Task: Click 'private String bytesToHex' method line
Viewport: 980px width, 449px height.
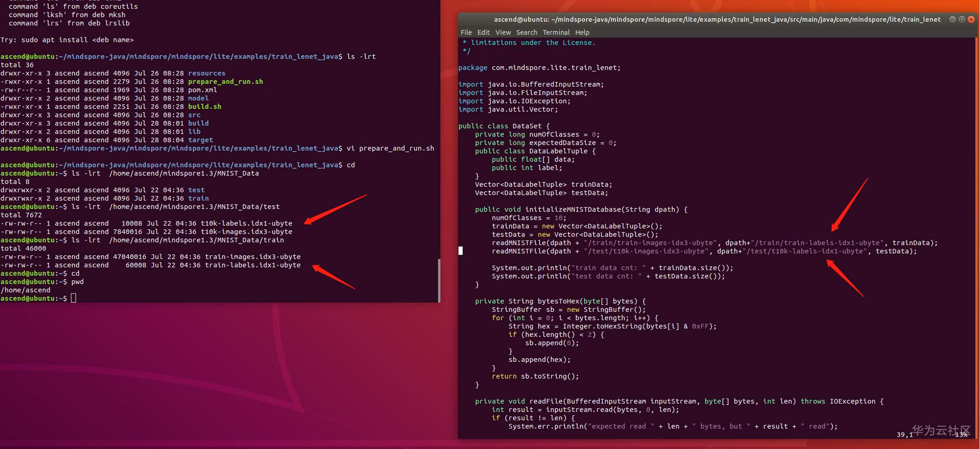Action: [560, 301]
